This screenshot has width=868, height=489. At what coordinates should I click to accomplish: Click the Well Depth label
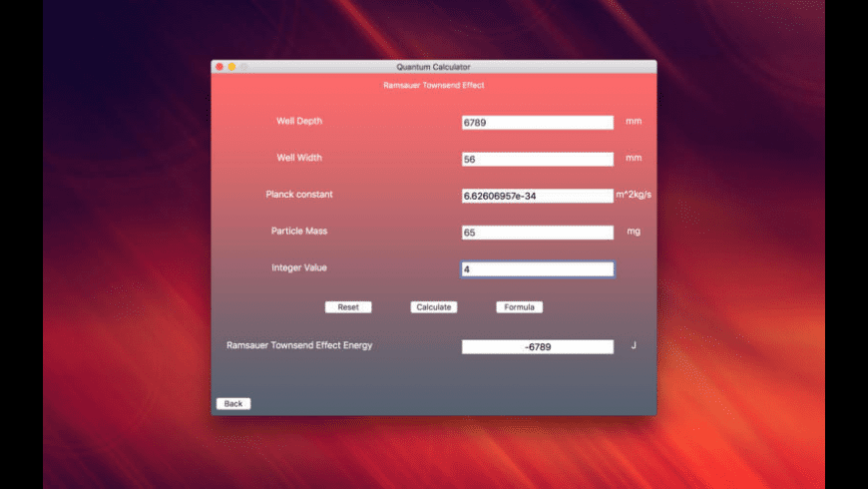point(299,121)
